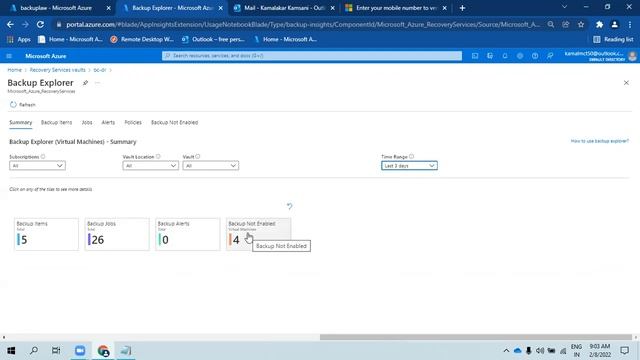
Task: Show info tooltip for Vault Location
Action: tap(158, 157)
